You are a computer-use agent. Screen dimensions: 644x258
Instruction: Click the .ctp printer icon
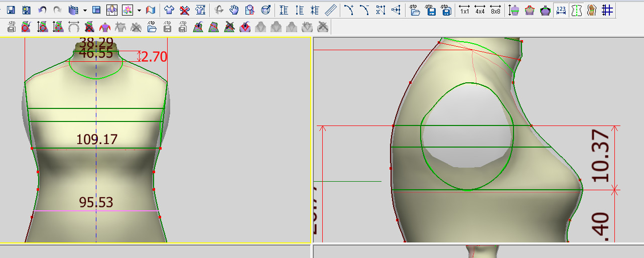(x=183, y=27)
